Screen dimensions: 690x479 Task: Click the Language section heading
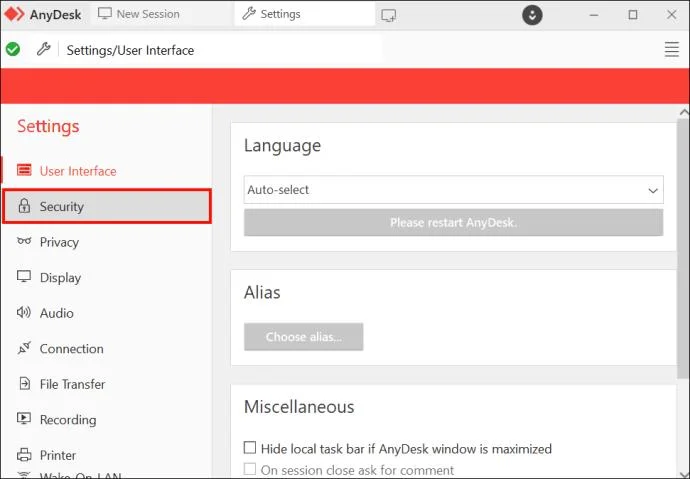point(283,146)
